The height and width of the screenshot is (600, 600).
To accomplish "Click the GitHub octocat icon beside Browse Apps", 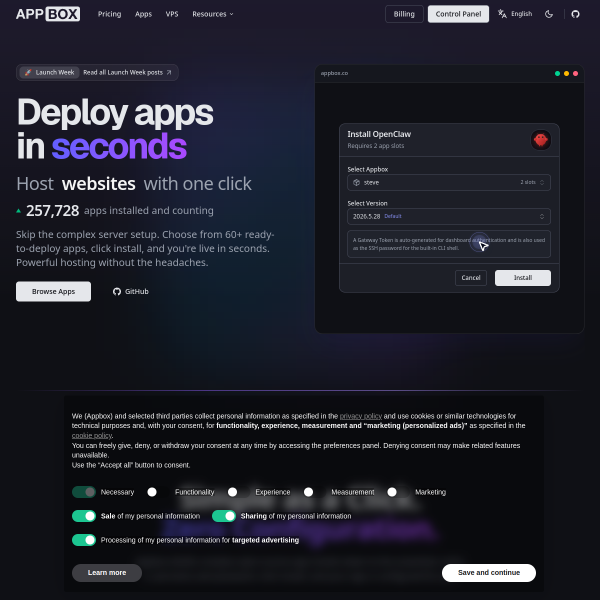I will [x=117, y=292].
